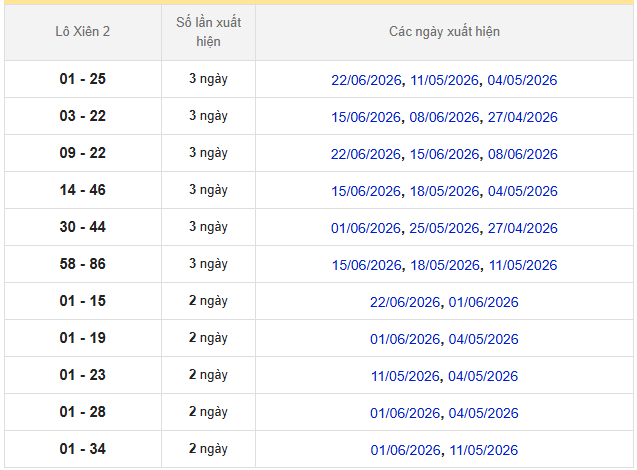Click the 15/06/2026 date in row 09 - 22
Screen dimensions: 637x470
point(445,154)
